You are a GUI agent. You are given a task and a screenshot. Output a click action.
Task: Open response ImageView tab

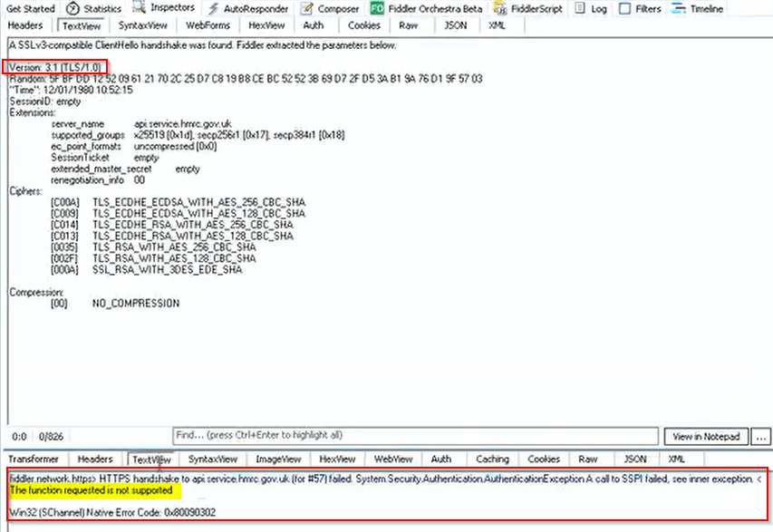tap(276, 459)
